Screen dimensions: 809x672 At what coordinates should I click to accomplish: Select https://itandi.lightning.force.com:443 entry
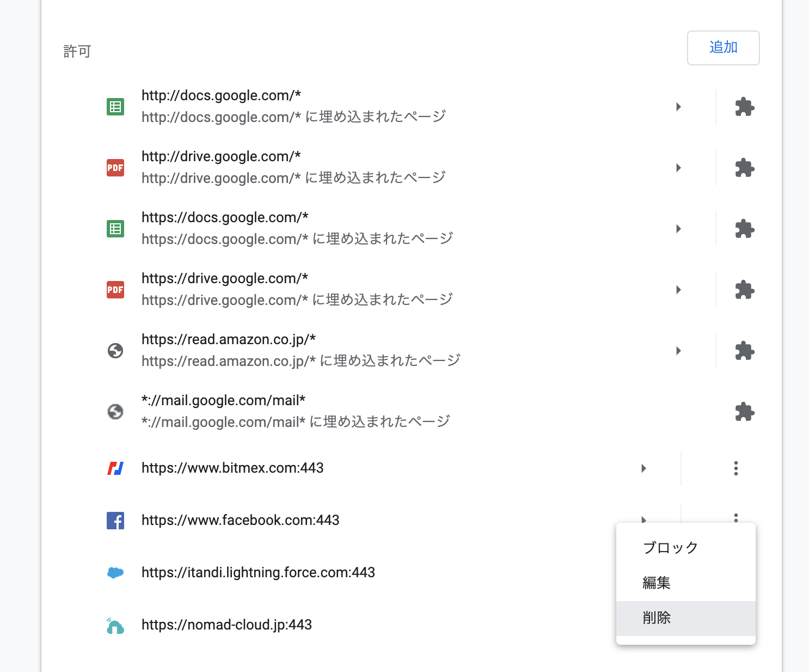(x=258, y=572)
